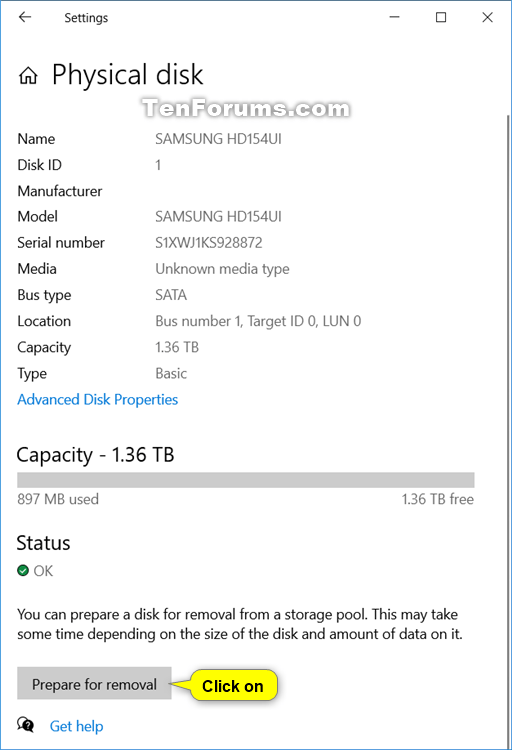This screenshot has width=512, height=750.
Task: Select the model value SAMSUNG HD154UI
Action: click(x=218, y=216)
